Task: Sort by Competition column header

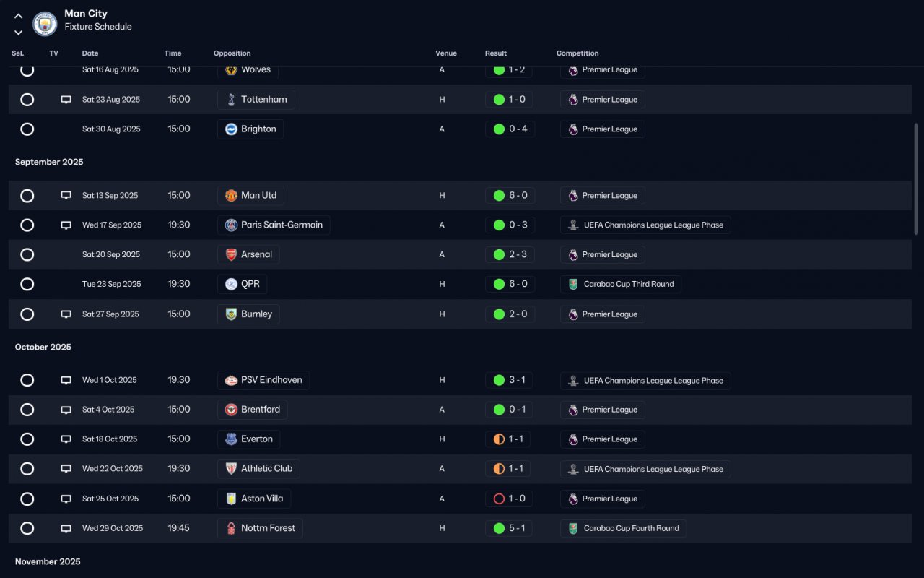Action: tap(577, 53)
